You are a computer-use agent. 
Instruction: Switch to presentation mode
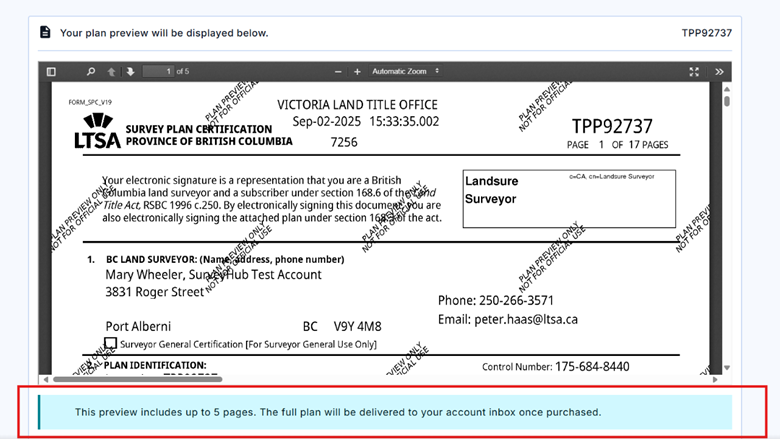(694, 72)
